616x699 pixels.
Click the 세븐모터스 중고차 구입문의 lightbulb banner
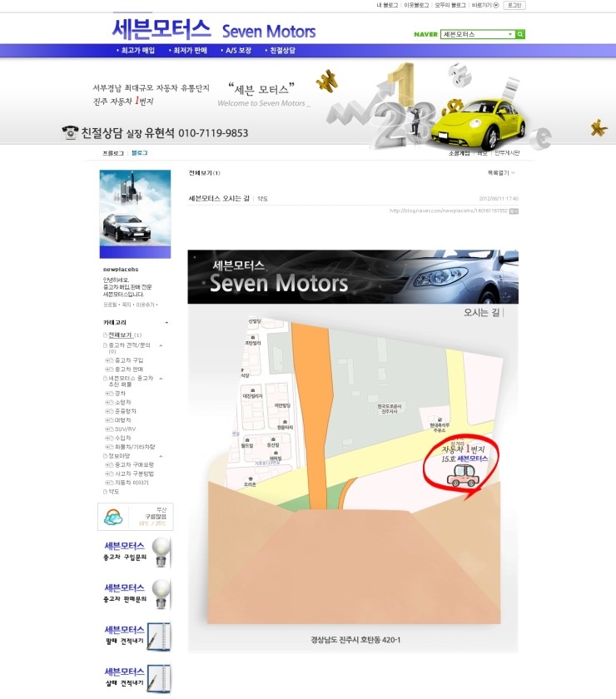point(137,553)
